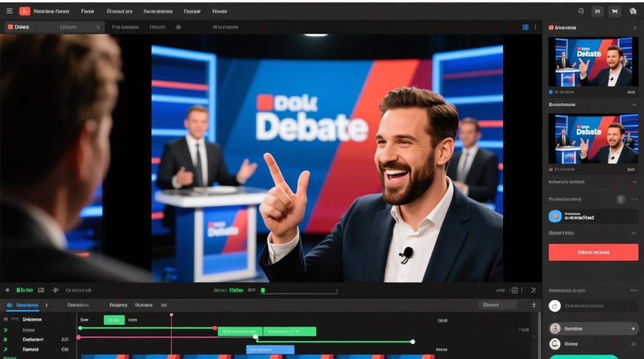The image size is (644, 359).
Task: Expand the section below second Debate thumbnail
Action: click(x=635, y=182)
